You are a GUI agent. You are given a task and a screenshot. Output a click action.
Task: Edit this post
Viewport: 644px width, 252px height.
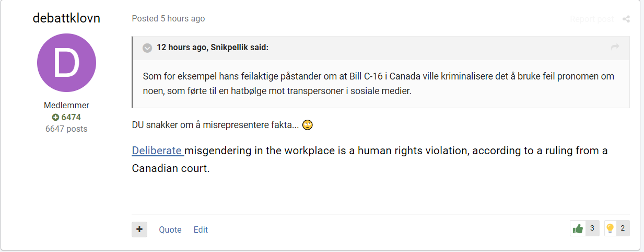point(201,230)
